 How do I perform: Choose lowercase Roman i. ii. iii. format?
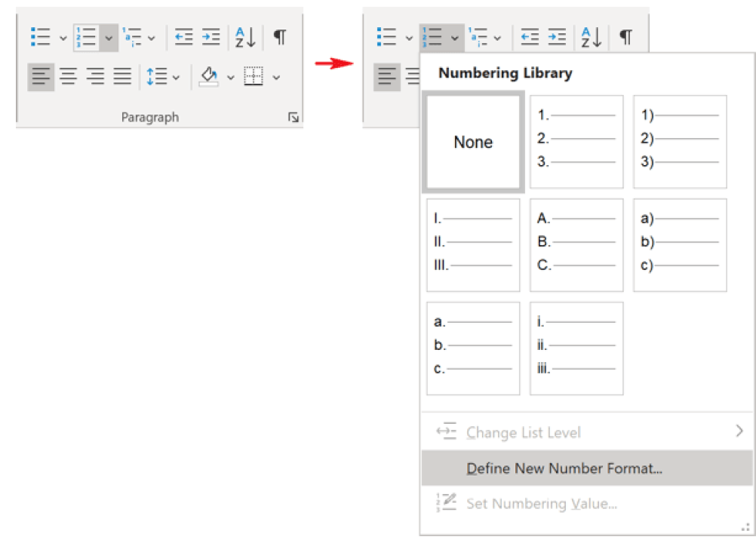(x=576, y=348)
